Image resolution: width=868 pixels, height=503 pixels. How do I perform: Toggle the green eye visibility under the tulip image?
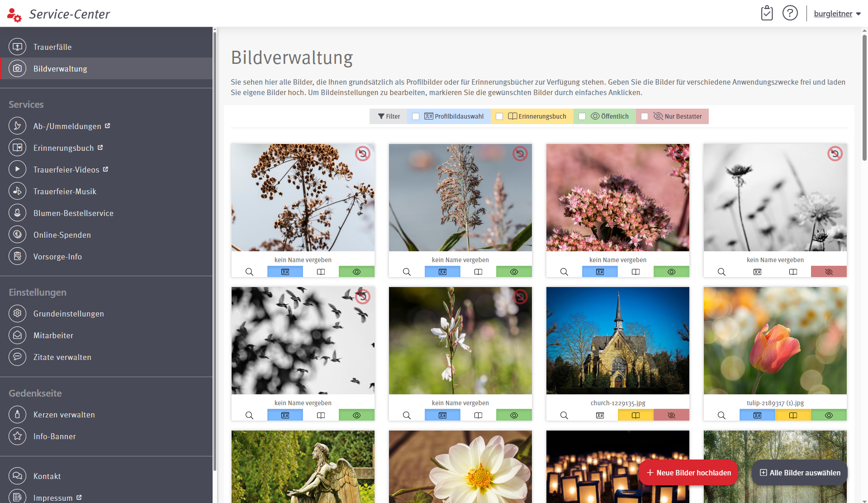coord(829,415)
